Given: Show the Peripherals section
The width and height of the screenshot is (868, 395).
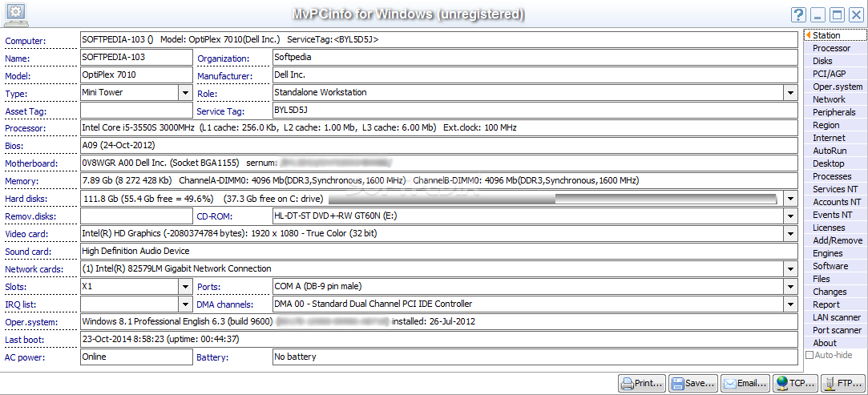Looking at the screenshot, I should (x=835, y=112).
